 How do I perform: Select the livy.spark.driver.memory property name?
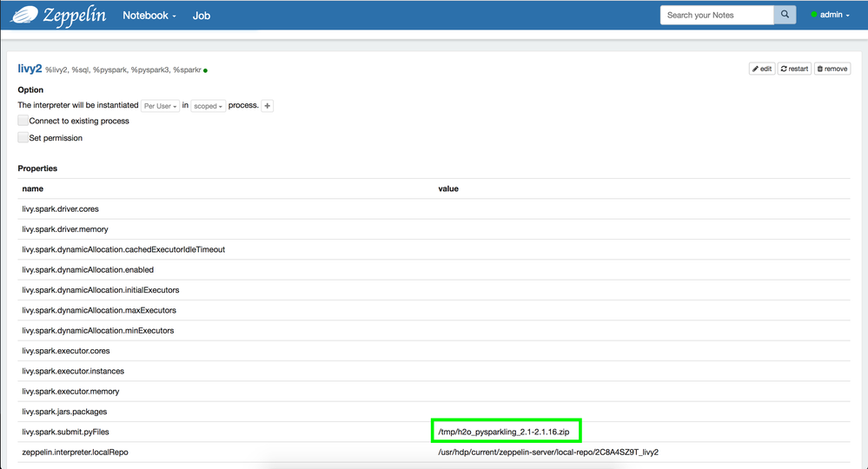point(65,229)
